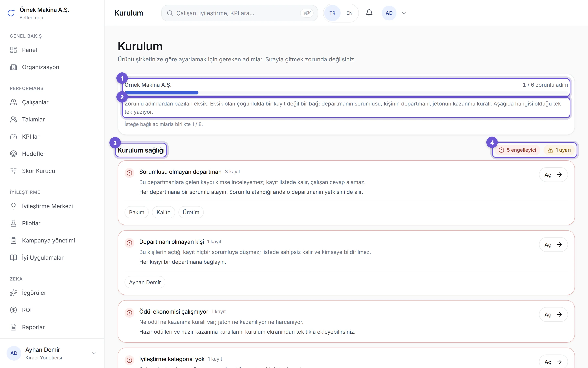The image size is (588, 368).
Task: Click the AD avatar in the top bar
Action: (x=389, y=13)
